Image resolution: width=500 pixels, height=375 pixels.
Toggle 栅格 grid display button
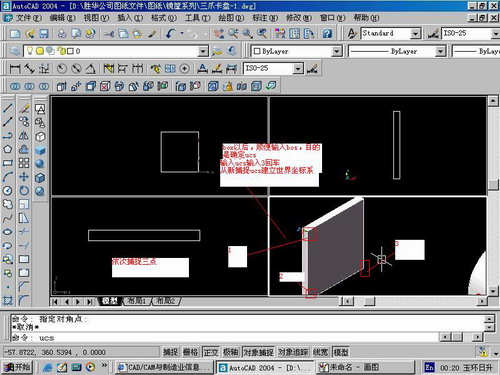(191, 352)
